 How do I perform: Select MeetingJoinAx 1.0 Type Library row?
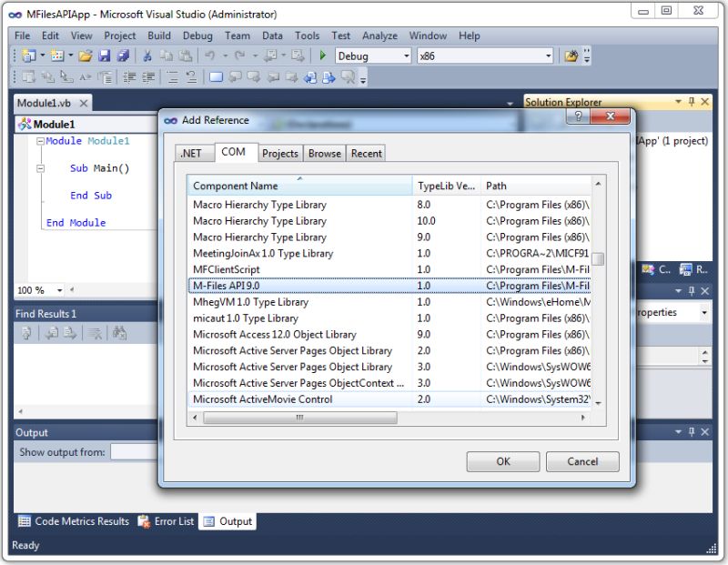pos(389,254)
